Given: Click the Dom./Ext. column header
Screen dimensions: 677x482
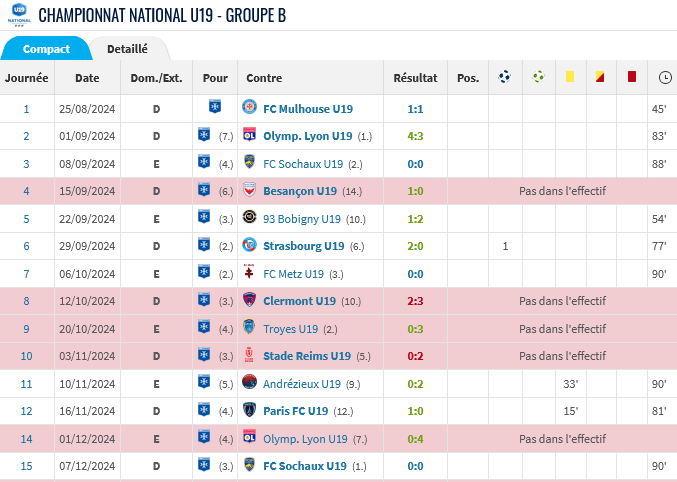Looking at the screenshot, I should (x=156, y=78).
